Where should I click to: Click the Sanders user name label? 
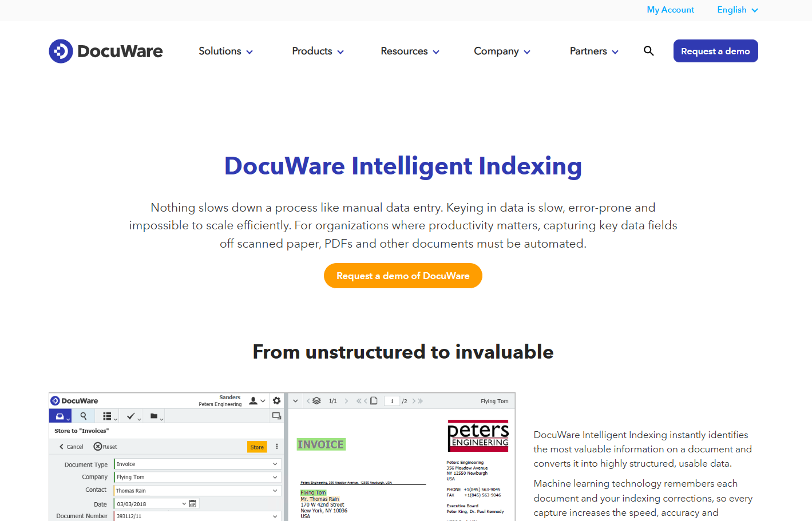pos(230,397)
